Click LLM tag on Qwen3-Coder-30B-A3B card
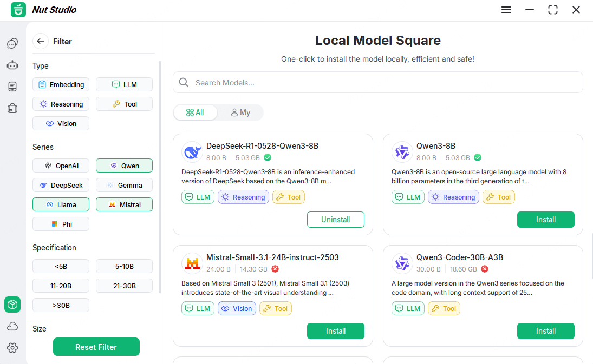Viewport: 593px width, 364px height. [408, 308]
